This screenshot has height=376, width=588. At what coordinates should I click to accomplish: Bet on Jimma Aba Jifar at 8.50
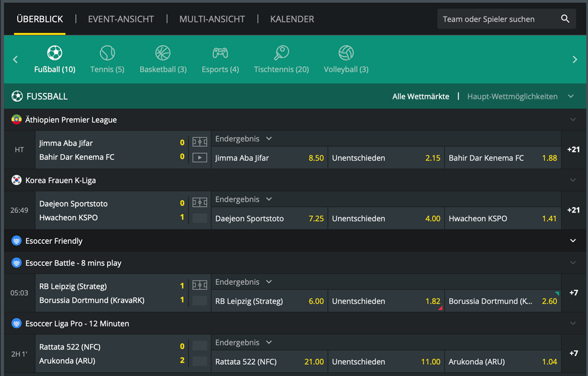click(x=269, y=158)
